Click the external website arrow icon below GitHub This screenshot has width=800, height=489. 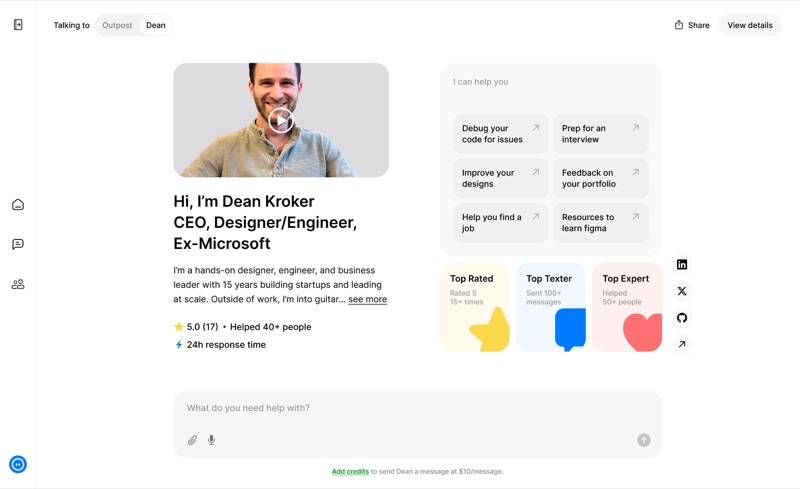click(682, 344)
